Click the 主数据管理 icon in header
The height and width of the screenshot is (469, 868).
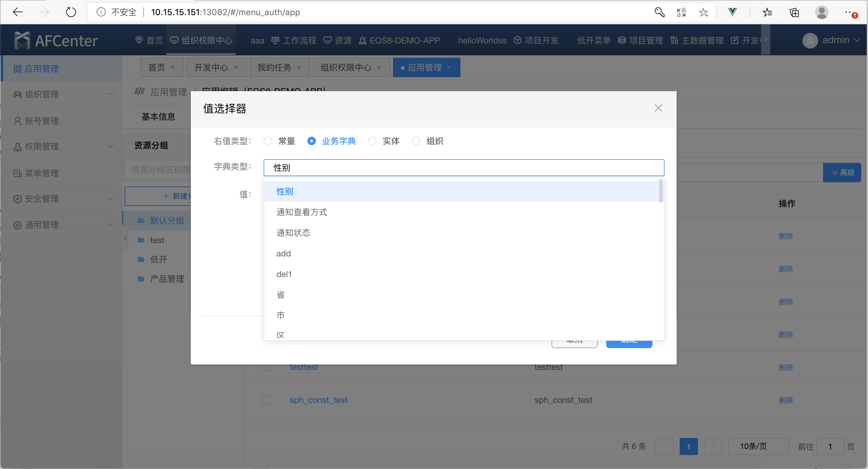pyautogui.click(x=674, y=40)
